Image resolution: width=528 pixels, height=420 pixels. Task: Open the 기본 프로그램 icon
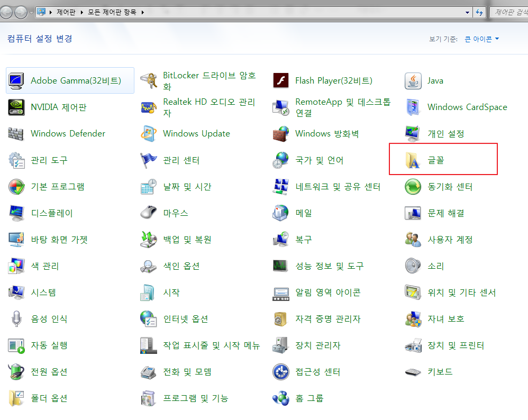[16, 187]
